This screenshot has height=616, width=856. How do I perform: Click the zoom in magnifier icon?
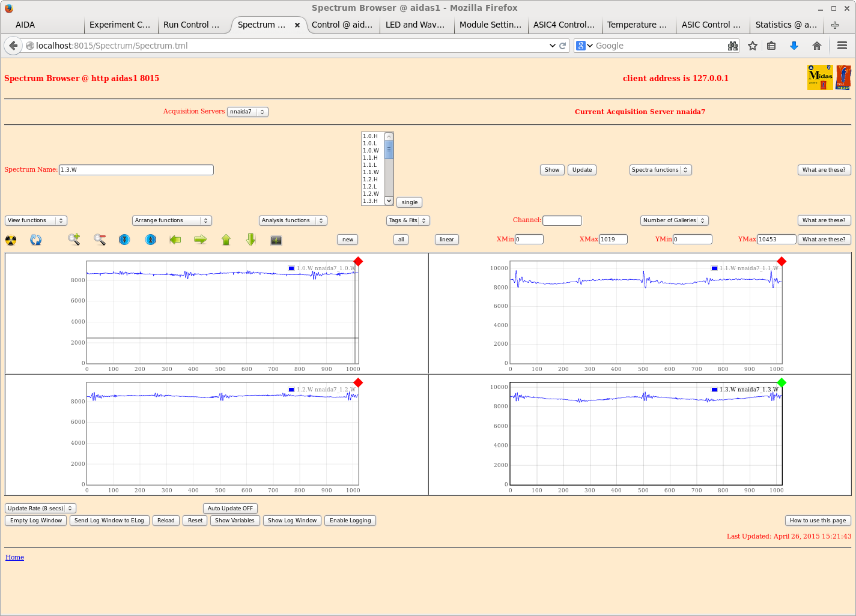click(74, 240)
